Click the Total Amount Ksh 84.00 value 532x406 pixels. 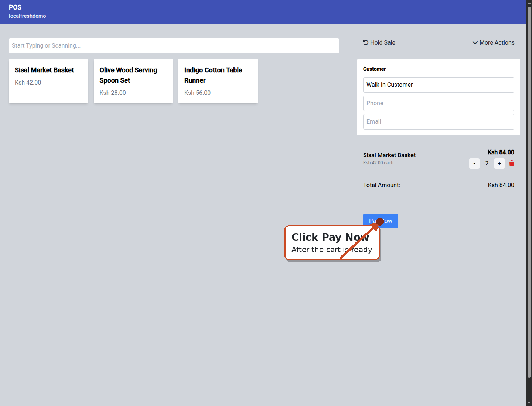[x=501, y=185]
